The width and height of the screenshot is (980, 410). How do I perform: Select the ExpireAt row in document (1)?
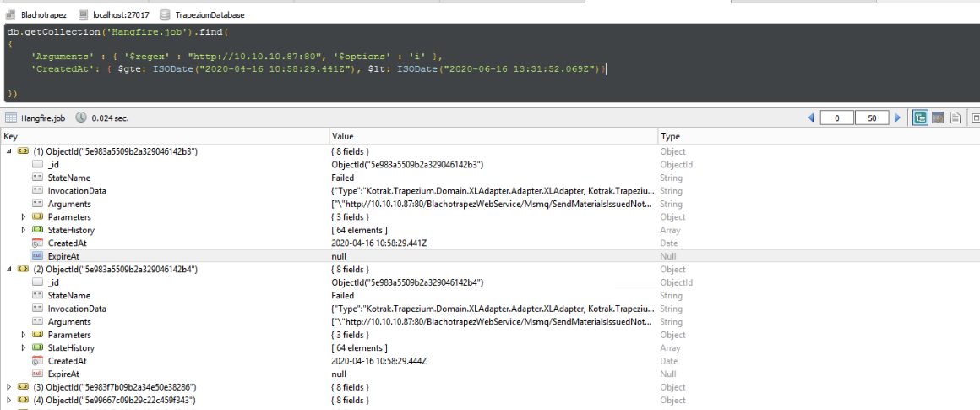tap(490, 256)
